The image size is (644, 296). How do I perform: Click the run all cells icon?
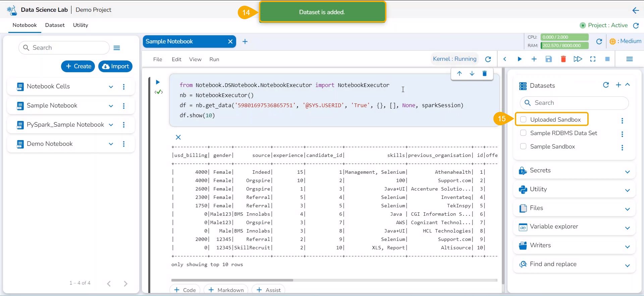pos(578,59)
